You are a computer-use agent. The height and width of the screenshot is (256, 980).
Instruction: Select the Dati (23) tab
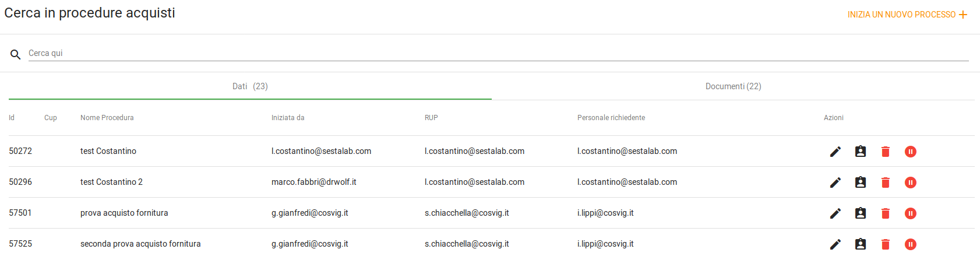[x=250, y=86]
